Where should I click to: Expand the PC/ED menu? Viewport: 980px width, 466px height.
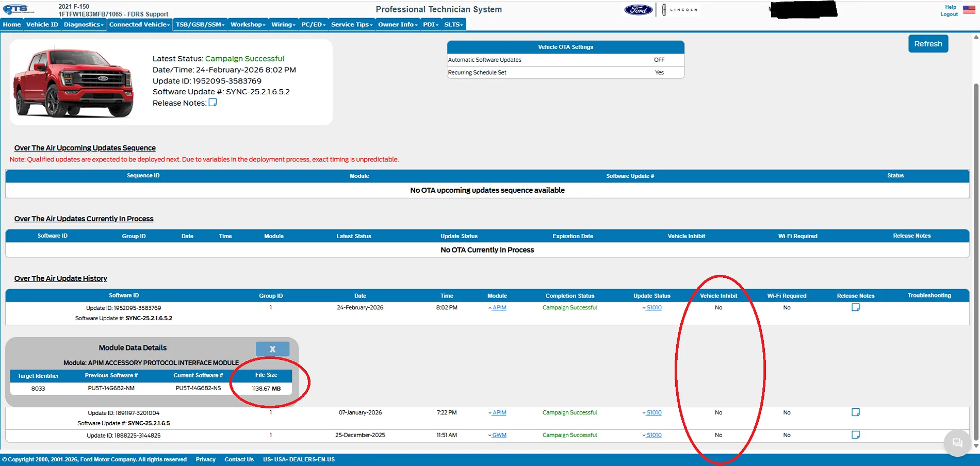[x=314, y=24]
